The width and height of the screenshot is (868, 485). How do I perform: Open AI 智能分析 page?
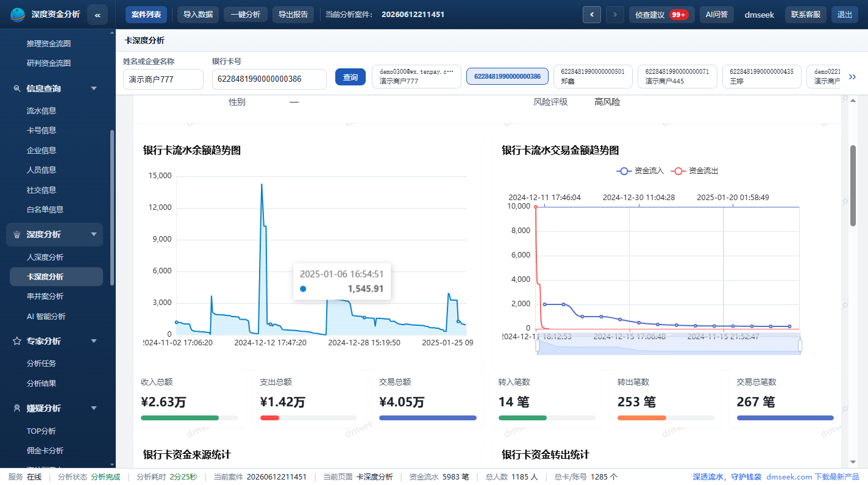tap(46, 317)
